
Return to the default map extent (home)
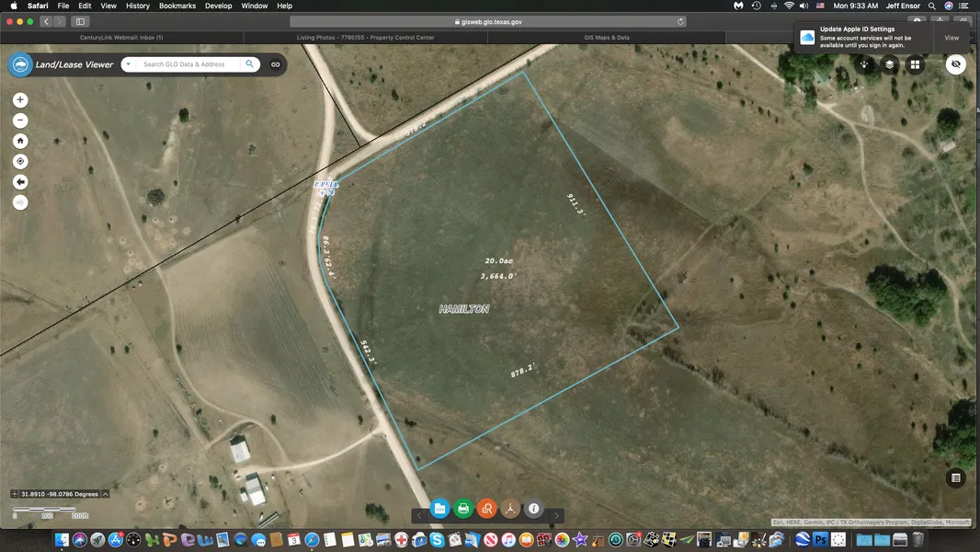point(20,141)
